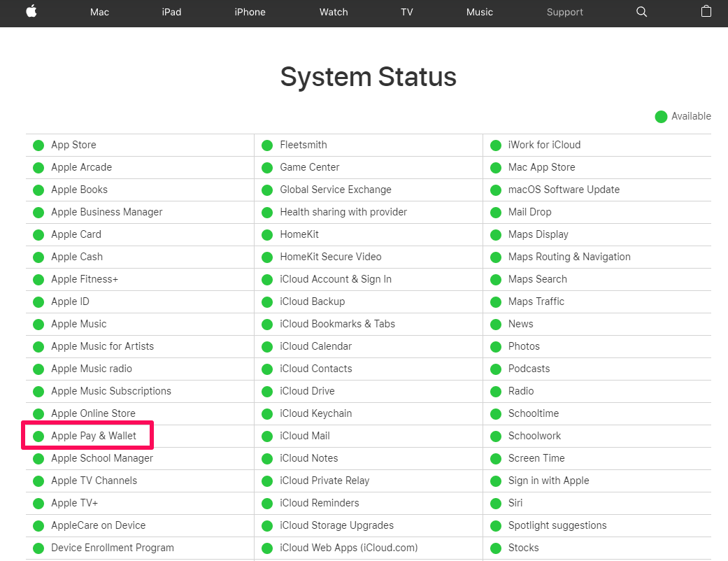Select Spotlight suggestions entry
This screenshot has width=728, height=561.
pos(557,525)
